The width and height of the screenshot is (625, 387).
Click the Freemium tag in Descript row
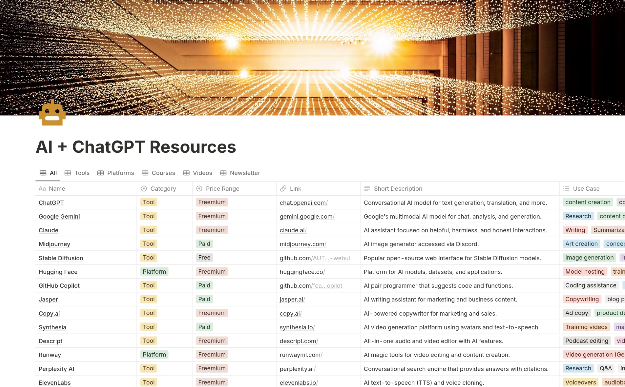[x=212, y=341]
